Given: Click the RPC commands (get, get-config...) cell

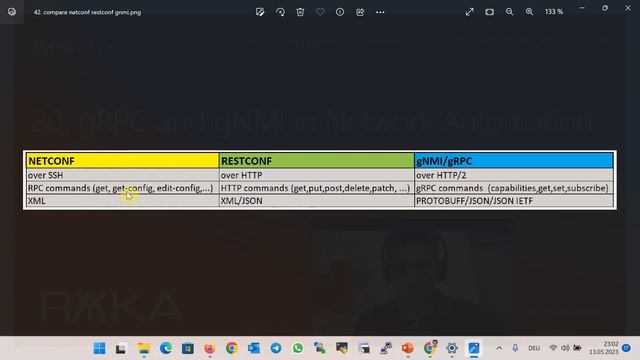Looking at the screenshot, I should (x=122, y=188).
